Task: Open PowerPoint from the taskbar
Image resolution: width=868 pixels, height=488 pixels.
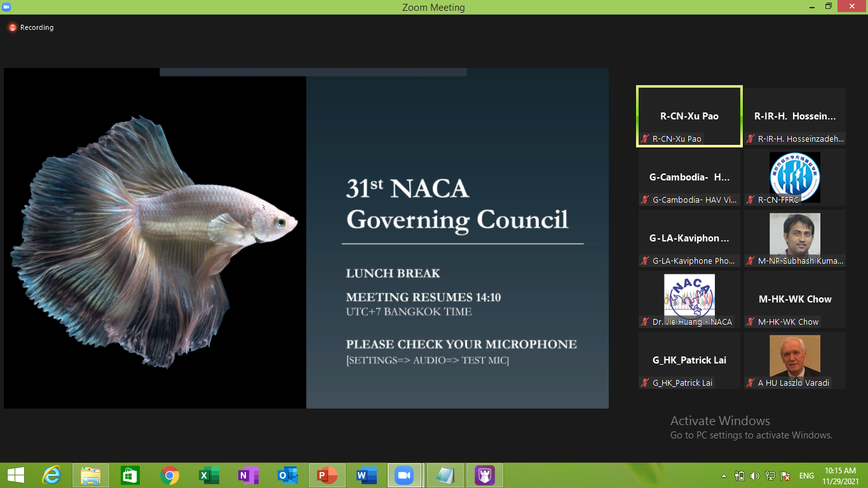Action: click(327, 475)
